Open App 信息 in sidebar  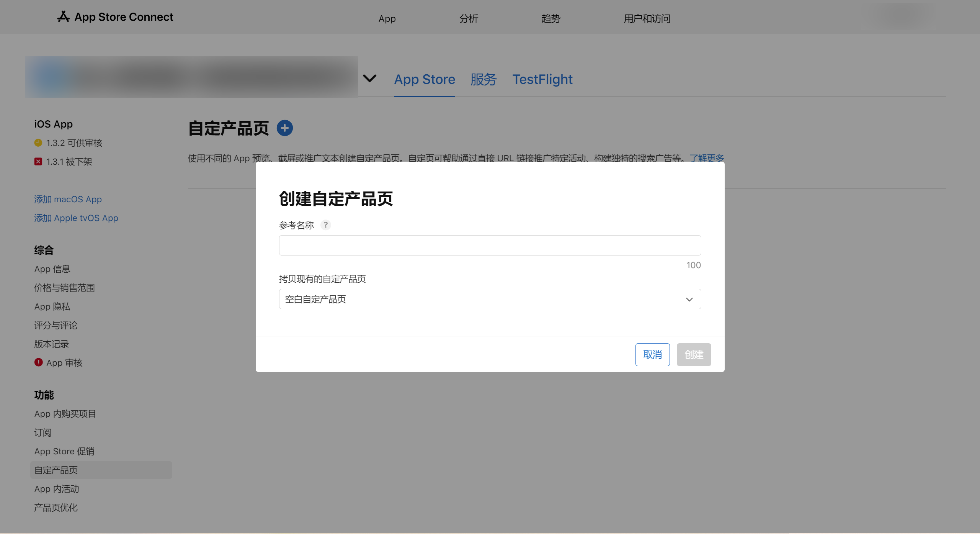(x=52, y=269)
